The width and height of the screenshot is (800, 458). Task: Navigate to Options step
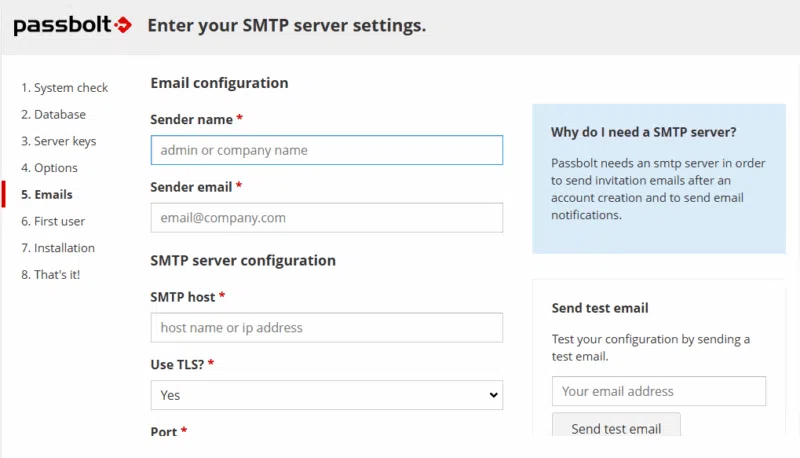(50, 168)
